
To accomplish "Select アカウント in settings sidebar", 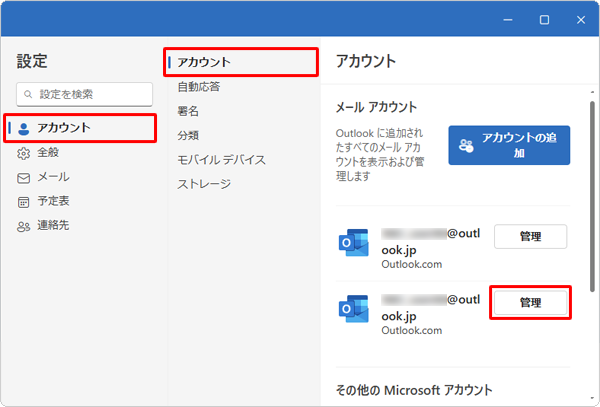I will click(x=80, y=128).
